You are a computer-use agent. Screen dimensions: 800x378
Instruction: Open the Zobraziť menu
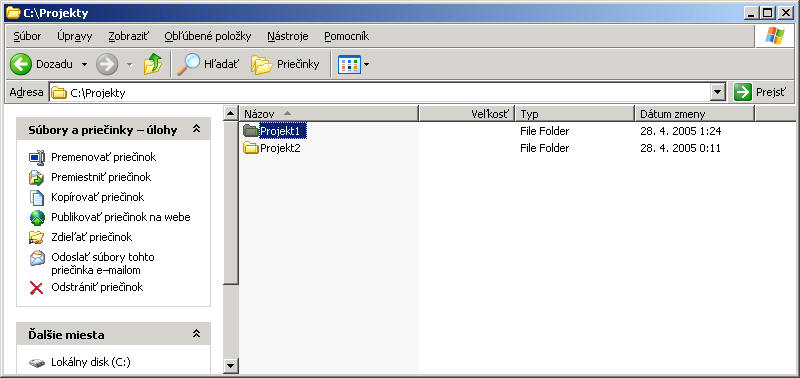pos(129,36)
